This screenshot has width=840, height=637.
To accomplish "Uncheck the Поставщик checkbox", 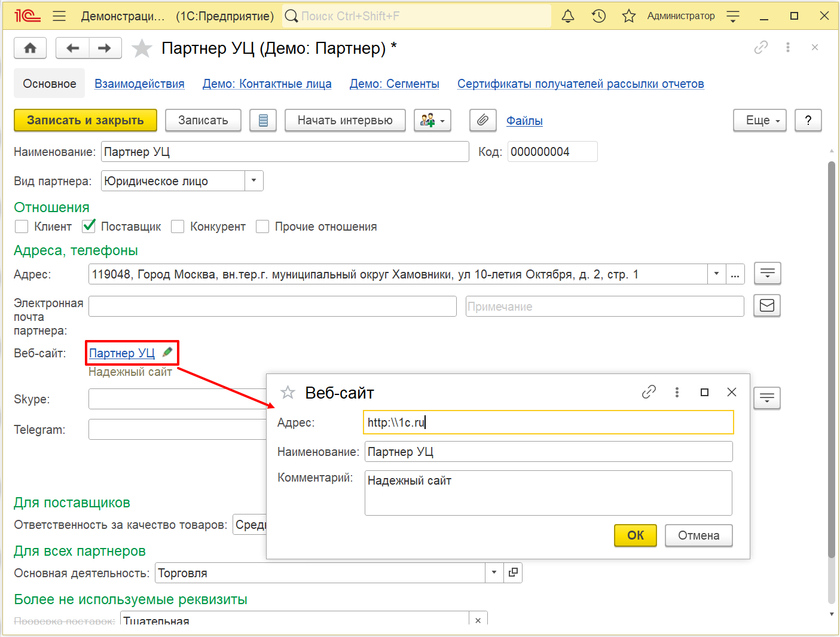I will [88, 226].
